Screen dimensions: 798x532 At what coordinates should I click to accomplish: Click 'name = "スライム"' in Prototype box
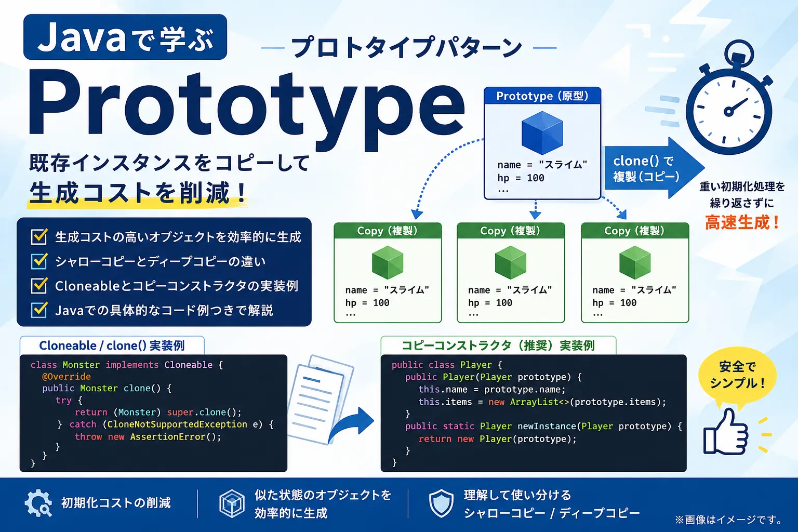[x=542, y=165]
